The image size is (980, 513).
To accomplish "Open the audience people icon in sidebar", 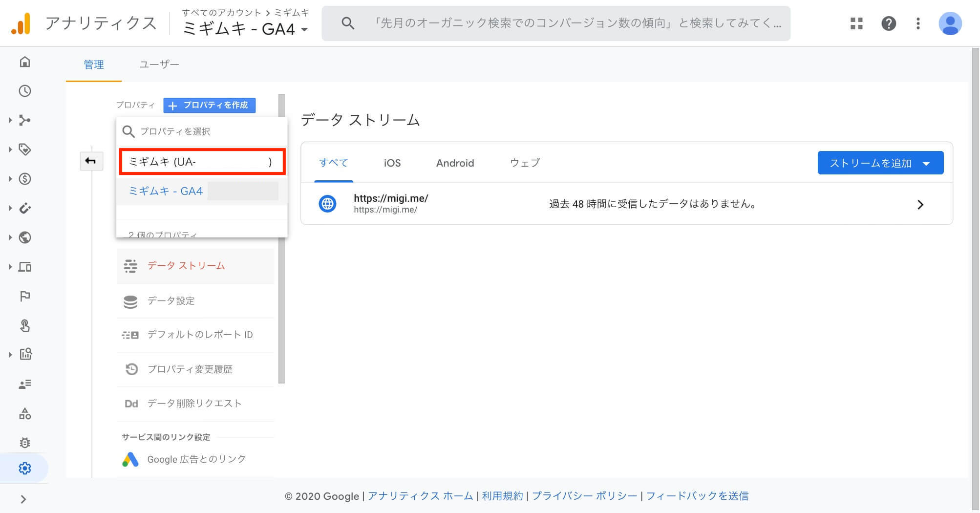I will (x=25, y=384).
